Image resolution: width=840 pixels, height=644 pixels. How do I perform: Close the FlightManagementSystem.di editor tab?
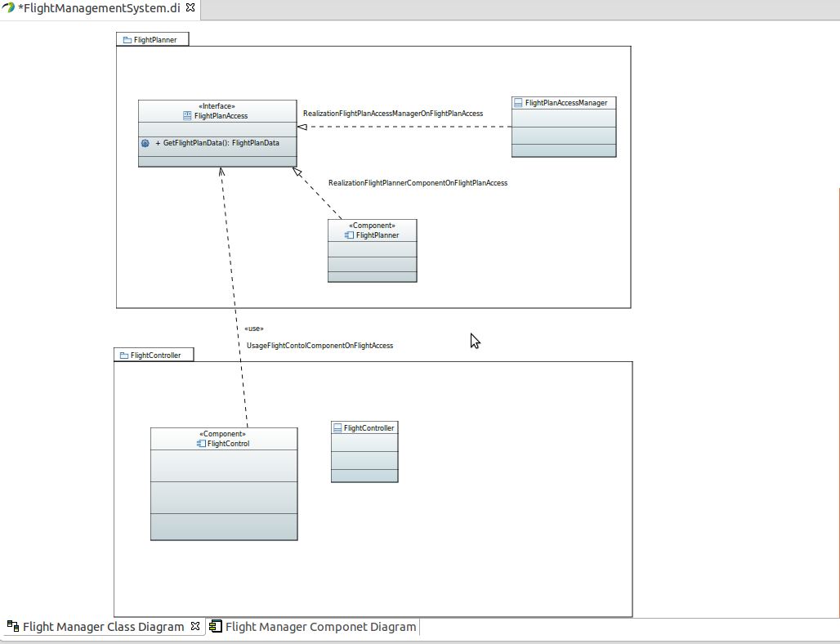pyautogui.click(x=190, y=7)
